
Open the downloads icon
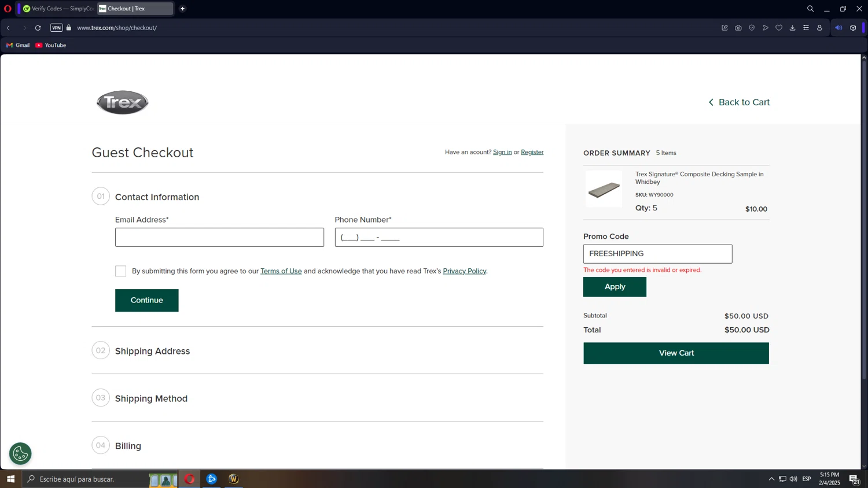pyautogui.click(x=793, y=28)
